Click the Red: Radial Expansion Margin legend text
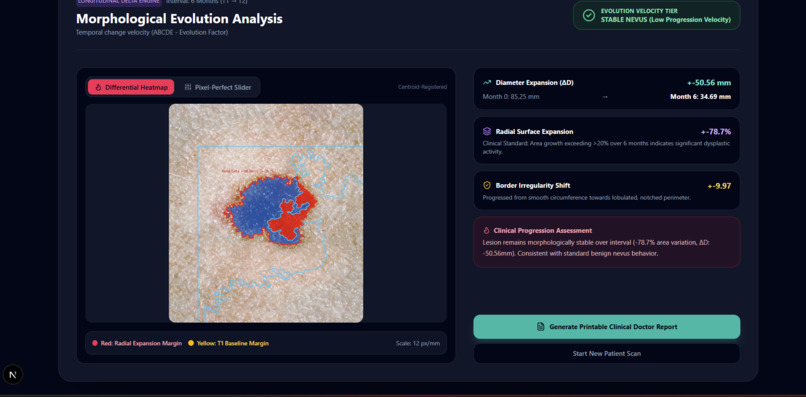Viewport: 806px width, 397px height. pos(141,343)
